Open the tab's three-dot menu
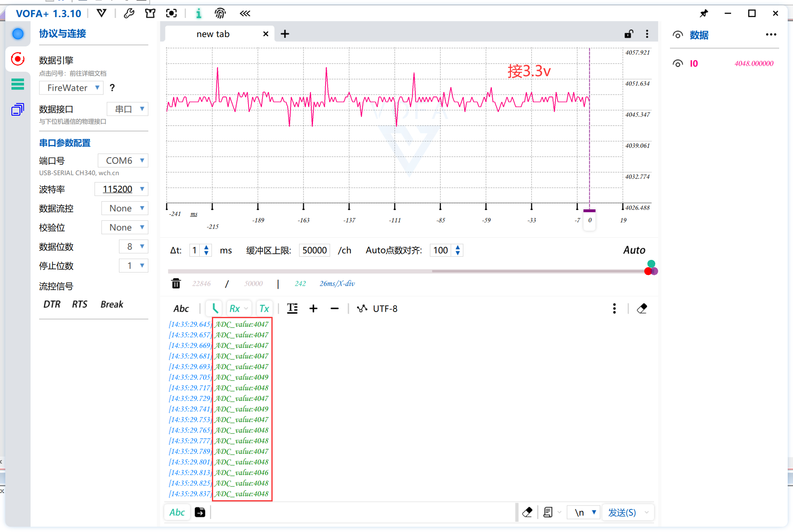This screenshot has width=793, height=532. pos(647,34)
